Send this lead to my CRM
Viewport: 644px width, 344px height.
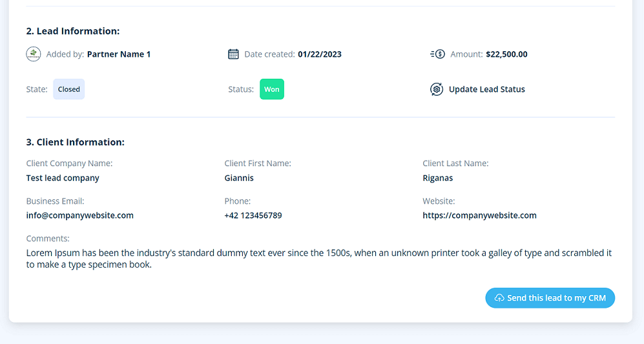(x=550, y=298)
